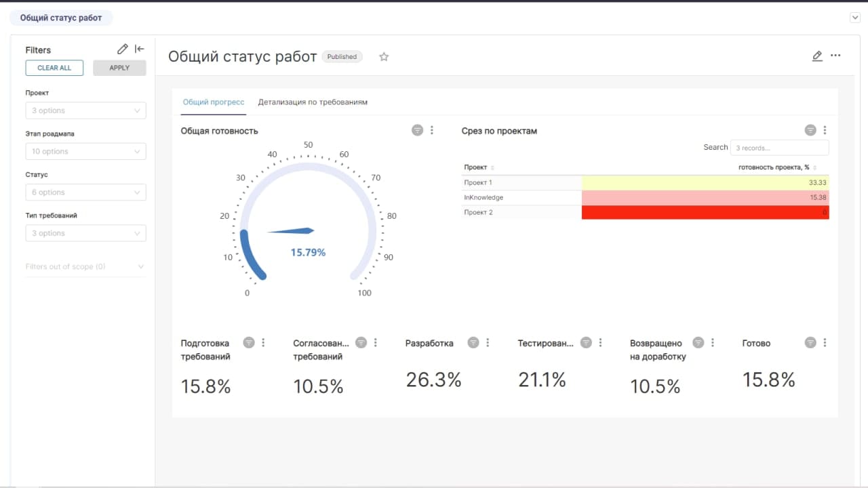Viewport: 868px width, 488px height.
Task: Switch to Детализация по требованиям tab
Action: (x=313, y=102)
